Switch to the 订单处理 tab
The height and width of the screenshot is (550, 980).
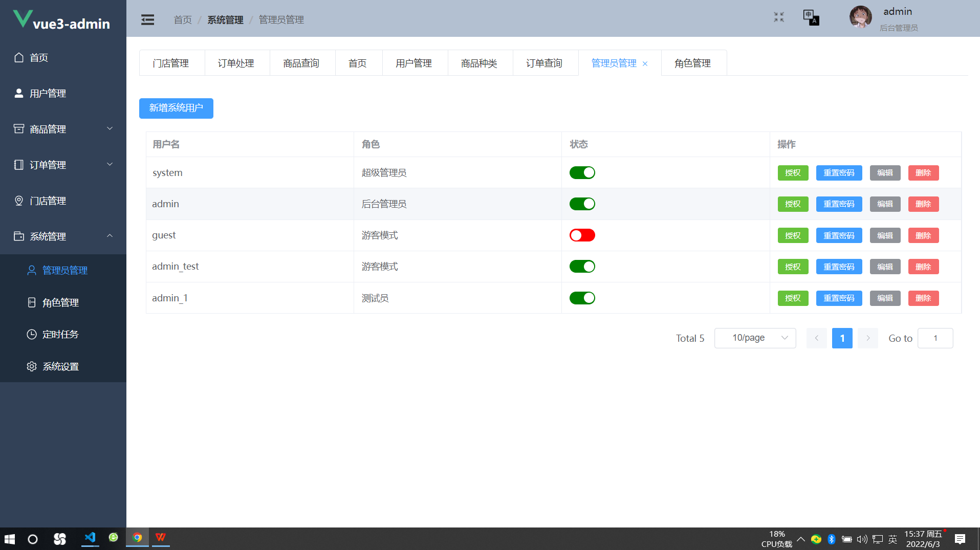coord(236,63)
